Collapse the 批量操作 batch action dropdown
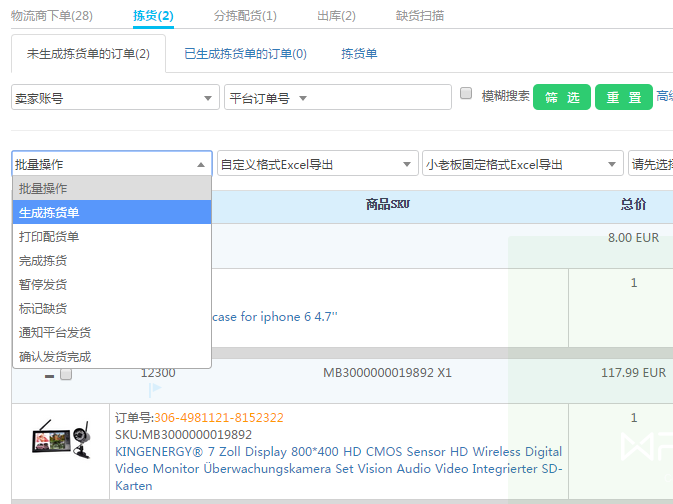The height and width of the screenshot is (504, 673). pos(111,164)
